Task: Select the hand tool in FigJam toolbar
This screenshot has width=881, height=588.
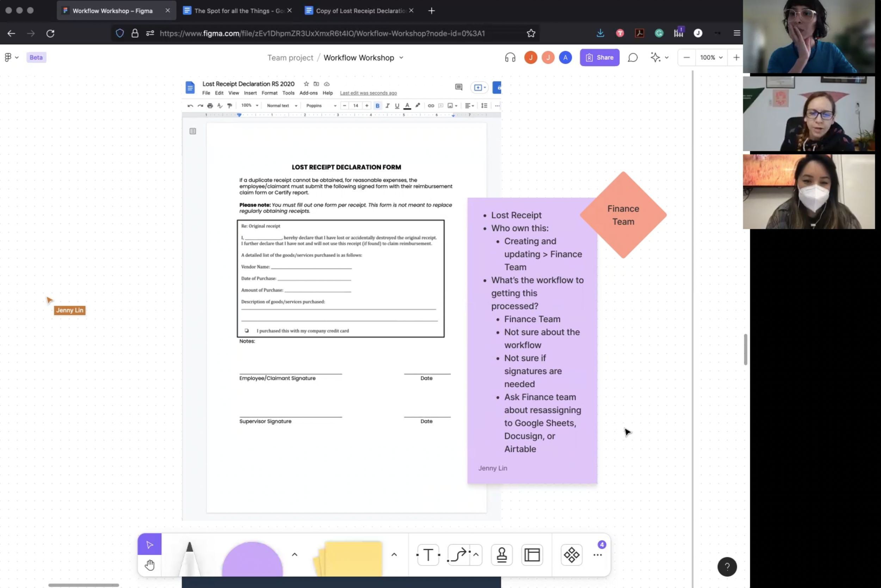Action: (149, 565)
